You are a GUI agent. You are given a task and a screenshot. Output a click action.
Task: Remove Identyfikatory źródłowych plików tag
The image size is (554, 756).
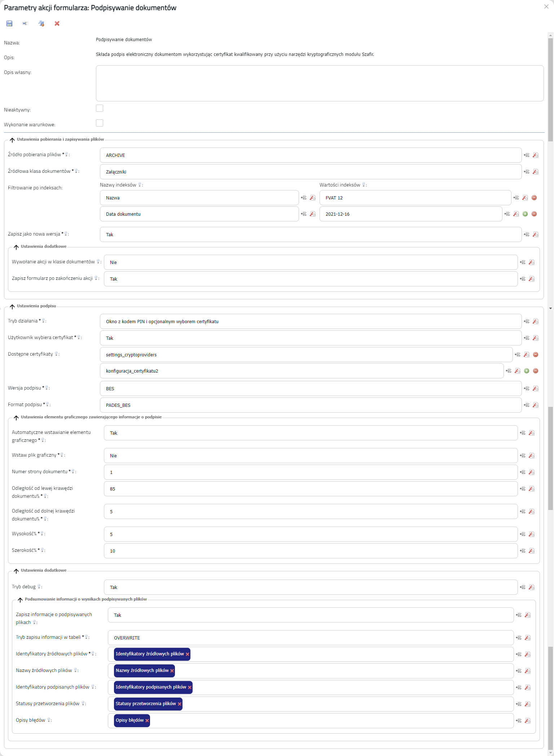[x=188, y=654]
